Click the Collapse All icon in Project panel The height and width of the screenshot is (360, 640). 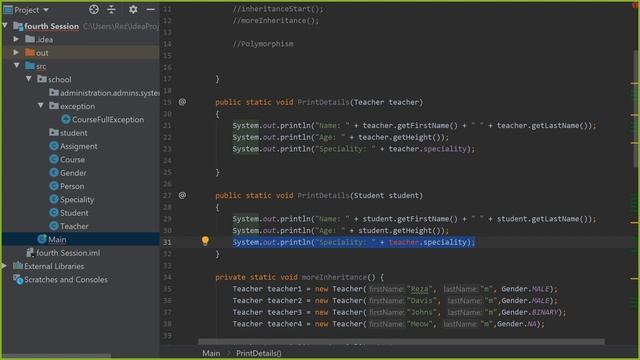pos(111,9)
